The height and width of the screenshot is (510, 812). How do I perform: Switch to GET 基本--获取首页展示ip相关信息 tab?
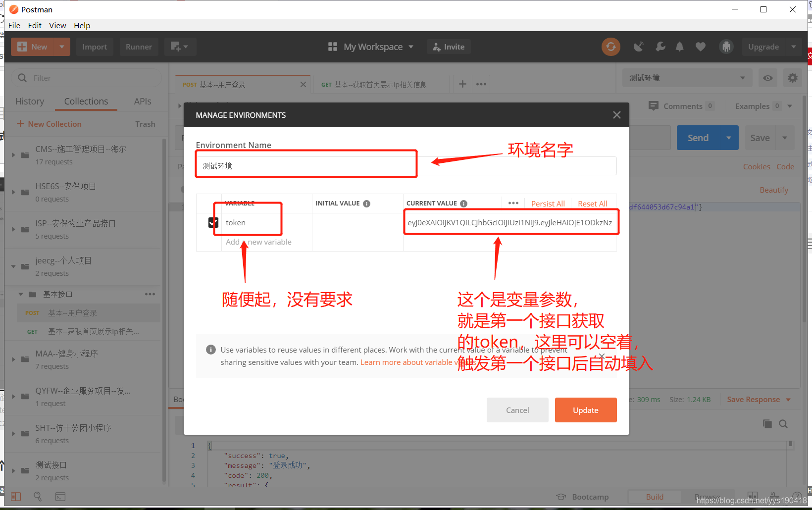[x=381, y=85]
